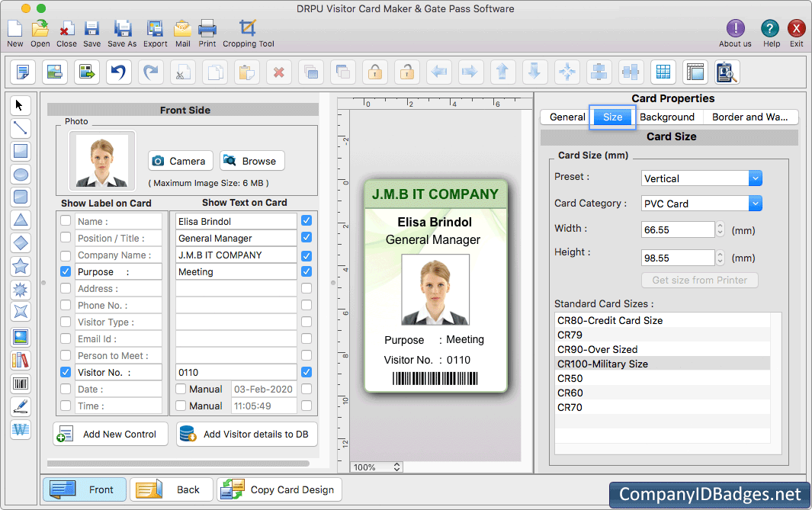
Task: Click the Browse photo button
Action: [252, 161]
